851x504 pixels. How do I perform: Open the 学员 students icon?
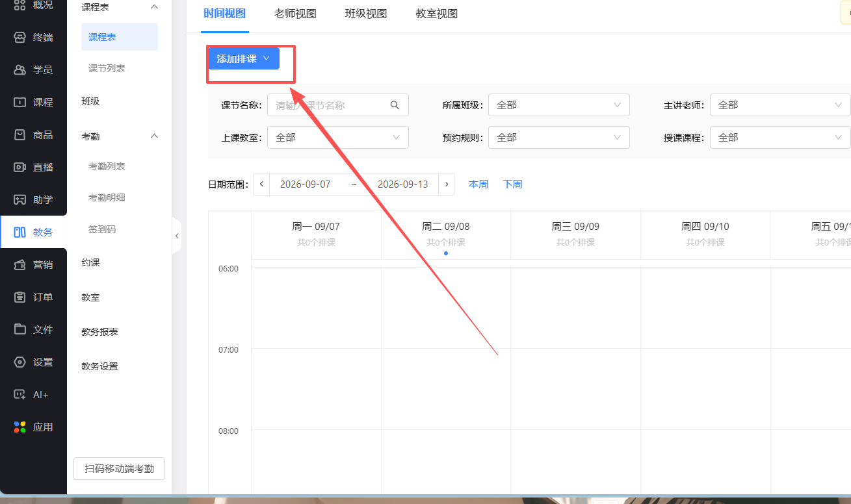pyautogui.click(x=20, y=69)
